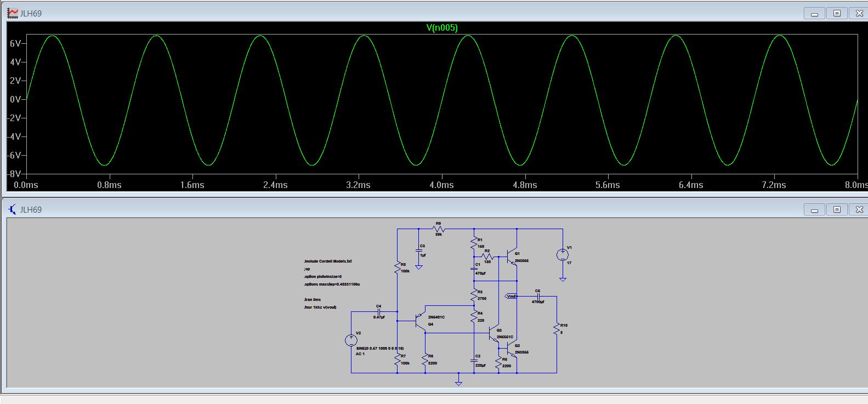The image size is (868, 404).
Task: Click capacitor C3 symbol (1µF)
Action: tap(418, 251)
